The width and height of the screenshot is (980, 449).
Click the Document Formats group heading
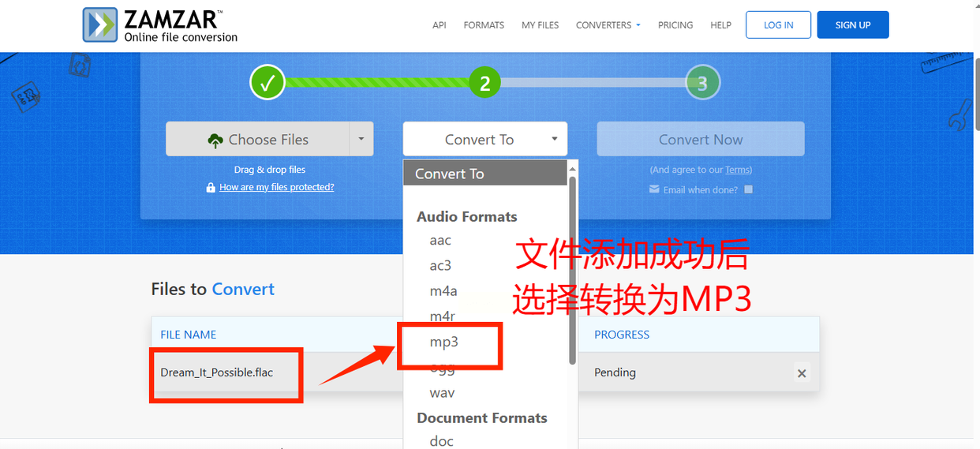pyautogui.click(x=482, y=417)
